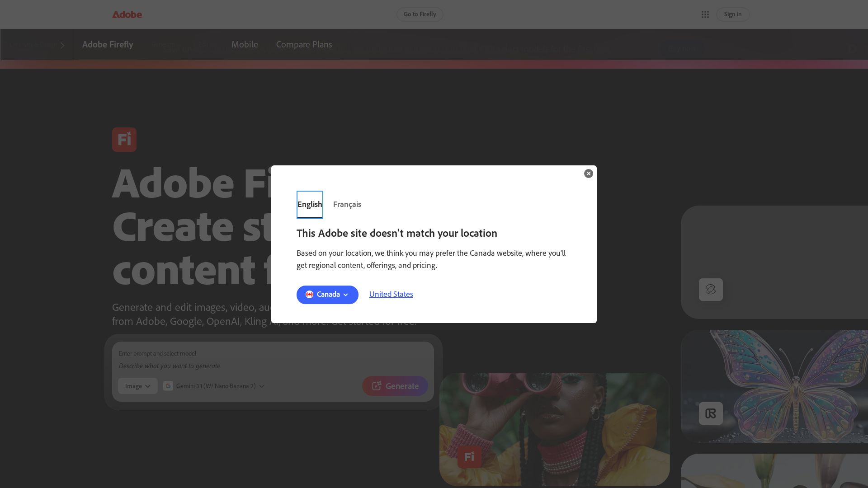Open the woman with binoculars thumbnail
Image resolution: width=868 pixels, height=488 pixels.
555,429
